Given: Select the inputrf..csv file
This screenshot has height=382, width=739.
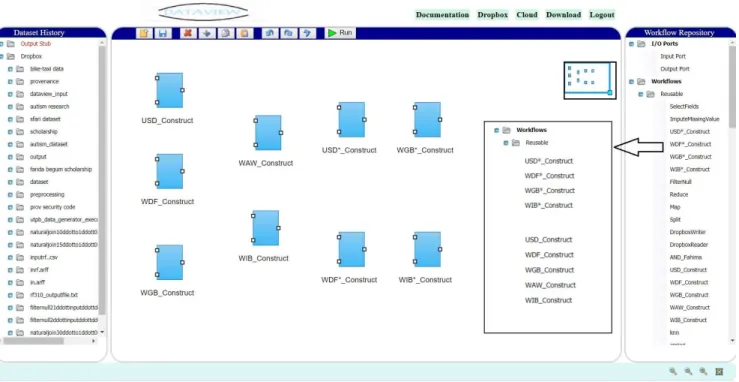Looking at the screenshot, I should [x=44, y=257].
